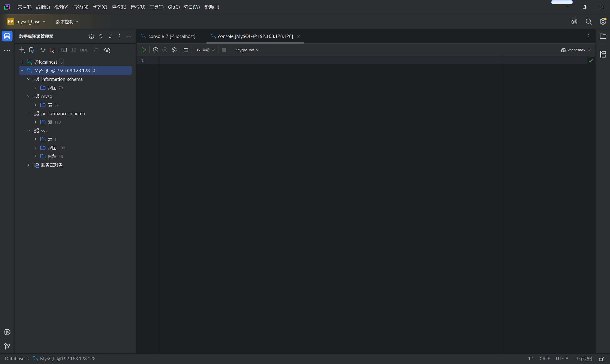This screenshot has height=364, width=610.
Task: Click the add data source plus icon
Action: pyautogui.click(x=22, y=50)
